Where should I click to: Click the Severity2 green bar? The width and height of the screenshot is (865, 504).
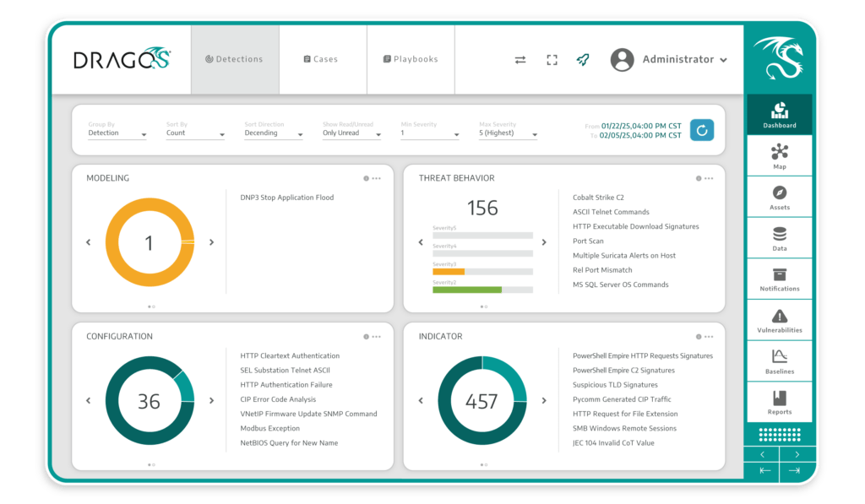467,290
